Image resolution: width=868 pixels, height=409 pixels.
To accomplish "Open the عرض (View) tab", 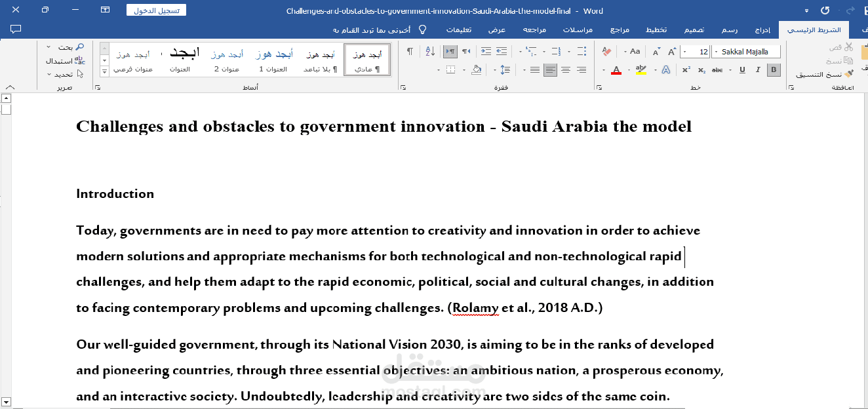I will coord(496,30).
